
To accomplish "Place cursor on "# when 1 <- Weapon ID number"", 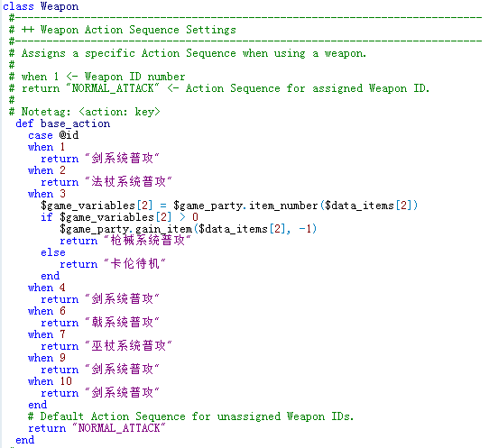I will 97,77.
